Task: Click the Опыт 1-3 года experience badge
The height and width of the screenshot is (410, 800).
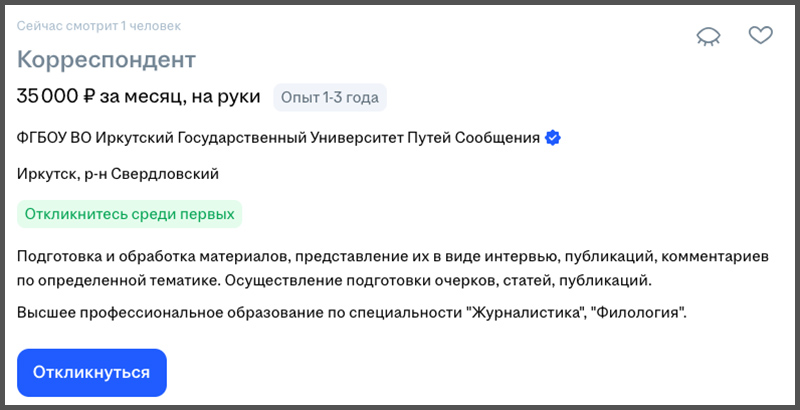Action: pyautogui.click(x=329, y=97)
